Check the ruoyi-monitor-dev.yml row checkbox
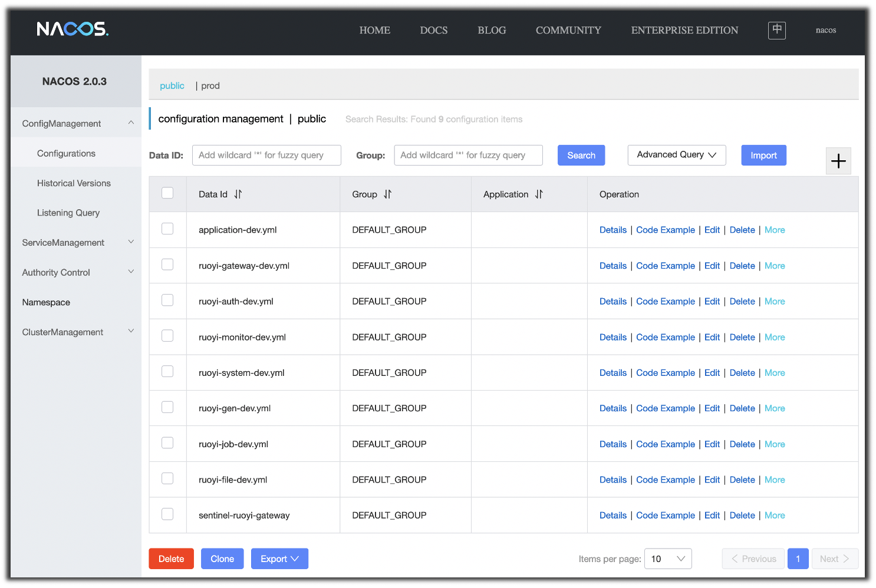The width and height of the screenshot is (876, 588). (x=167, y=336)
